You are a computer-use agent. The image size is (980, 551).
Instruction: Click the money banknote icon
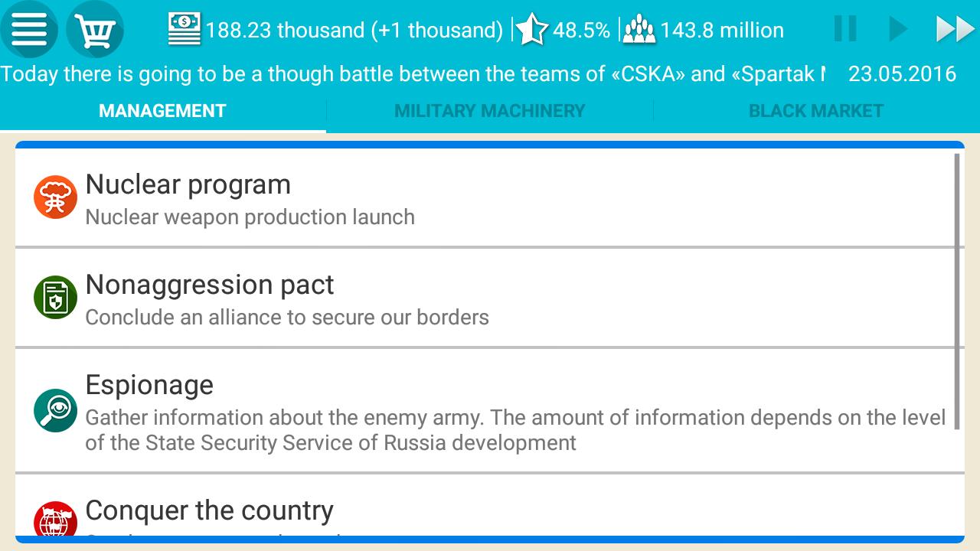click(184, 29)
